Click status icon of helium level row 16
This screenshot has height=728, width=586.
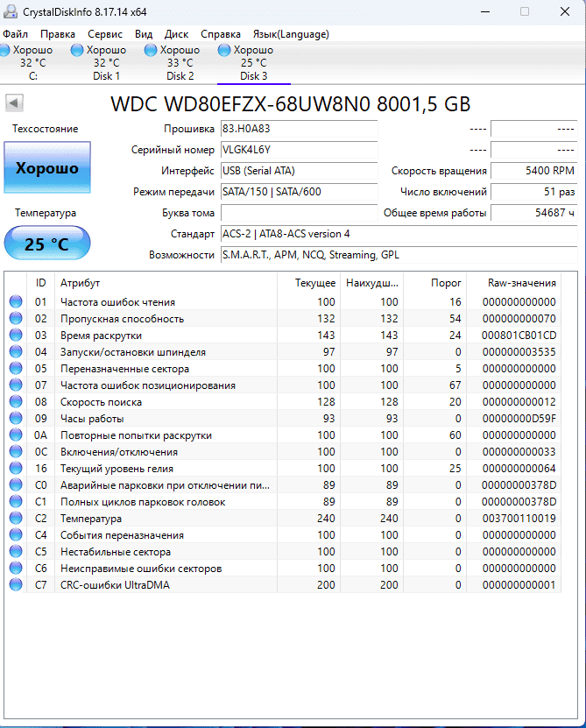(16, 469)
